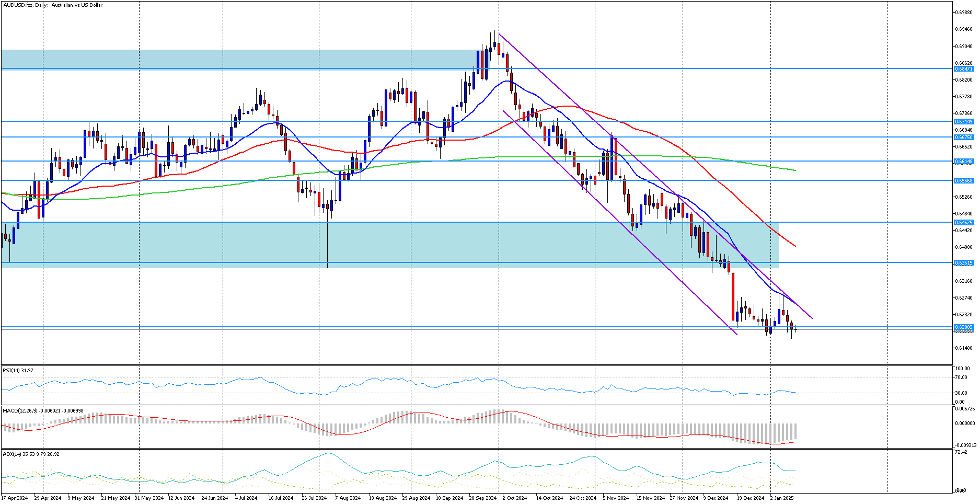Screen dimensions: 980x504
Task: Select the 0.68471 price level tag
Action: coord(964,69)
